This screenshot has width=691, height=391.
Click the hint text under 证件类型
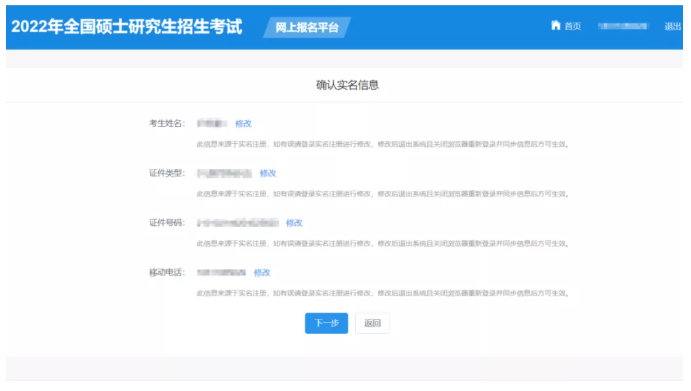coord(383,194)
